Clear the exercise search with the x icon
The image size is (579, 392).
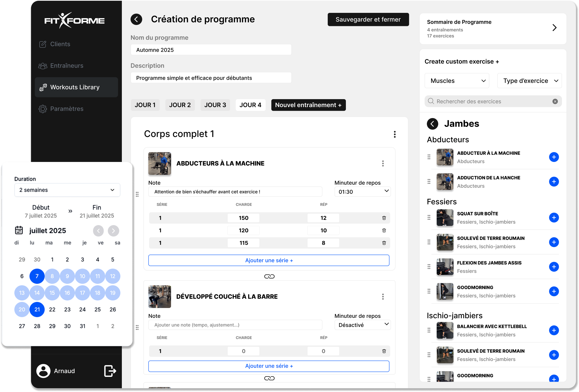(x=555, y=101)
